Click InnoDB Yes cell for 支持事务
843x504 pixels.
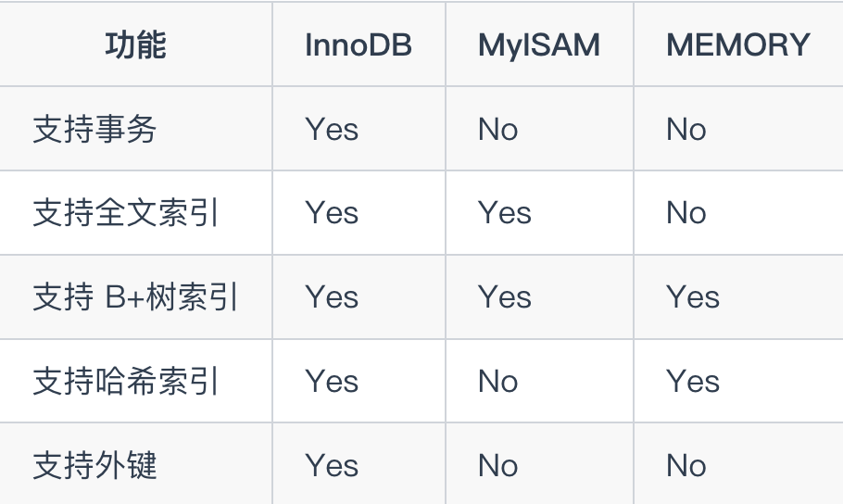332,129
